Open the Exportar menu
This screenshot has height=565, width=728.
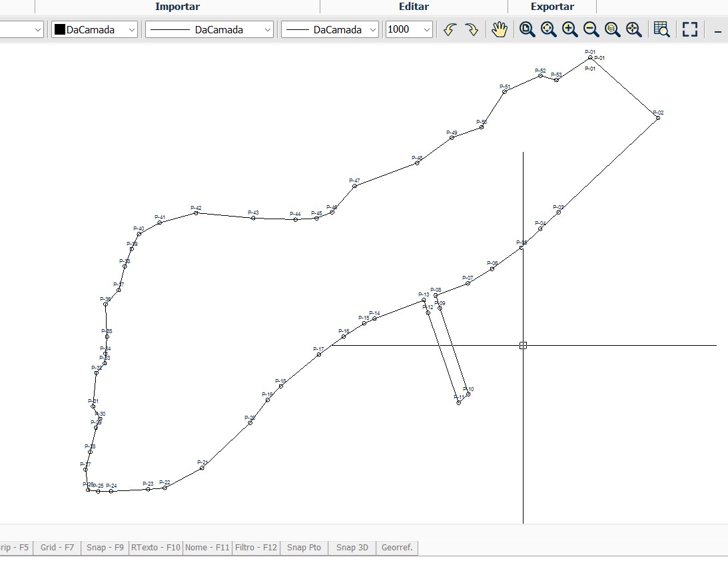coord(552,7)
